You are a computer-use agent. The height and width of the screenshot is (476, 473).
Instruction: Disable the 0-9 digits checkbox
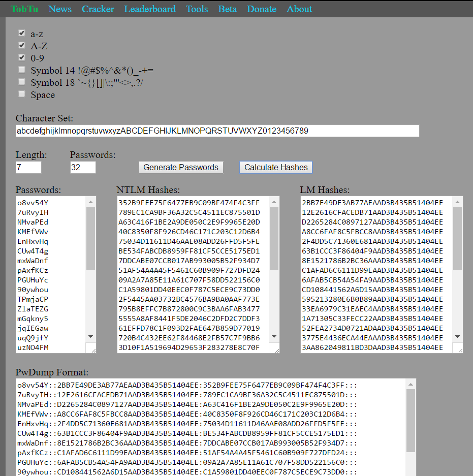point(21,57)
